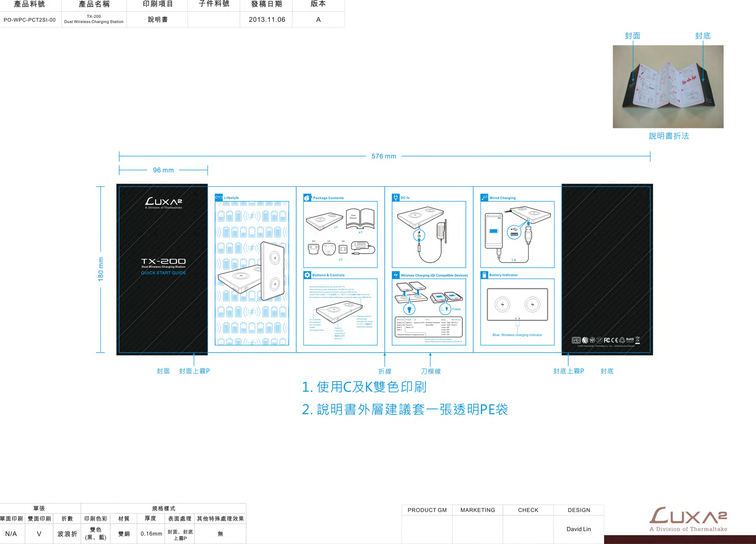
Task: Click the Battery Indicator icon
Action: click(484, 275)
